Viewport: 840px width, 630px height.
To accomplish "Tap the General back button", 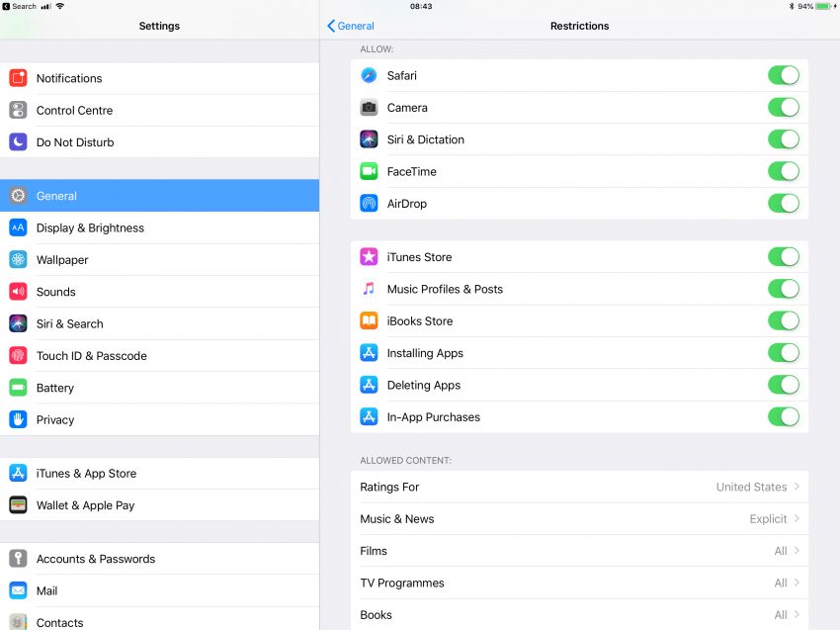I will tap(350, 26).
